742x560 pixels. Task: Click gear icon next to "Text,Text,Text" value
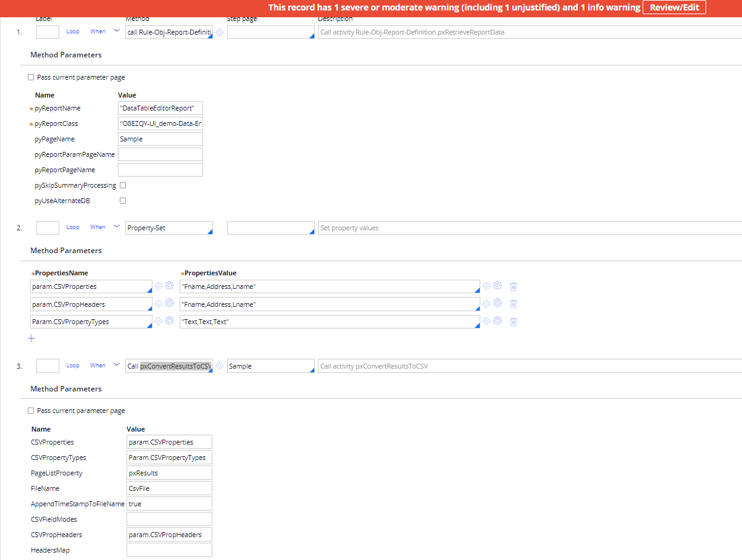tap(498, 321)
